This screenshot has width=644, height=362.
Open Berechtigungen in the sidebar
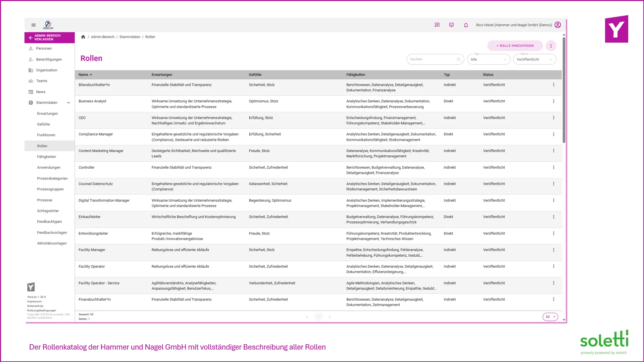pyautogui.click(x=50, y=59)
